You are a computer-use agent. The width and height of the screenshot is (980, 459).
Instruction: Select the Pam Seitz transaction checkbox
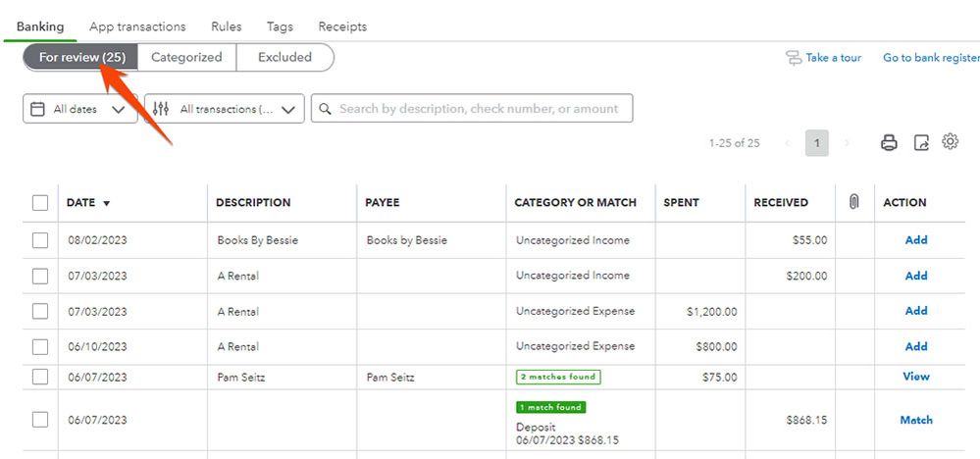pyautogui.click(x=40, y=377)
